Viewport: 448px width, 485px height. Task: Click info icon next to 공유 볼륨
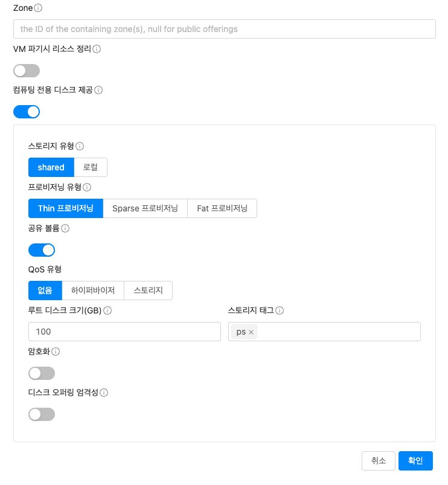[x=65, y=228]
